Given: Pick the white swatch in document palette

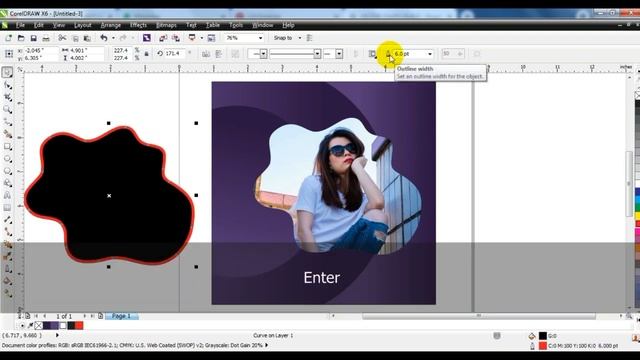Looking at the screenshot, I should pyautogui.click(x=62, y=325).
